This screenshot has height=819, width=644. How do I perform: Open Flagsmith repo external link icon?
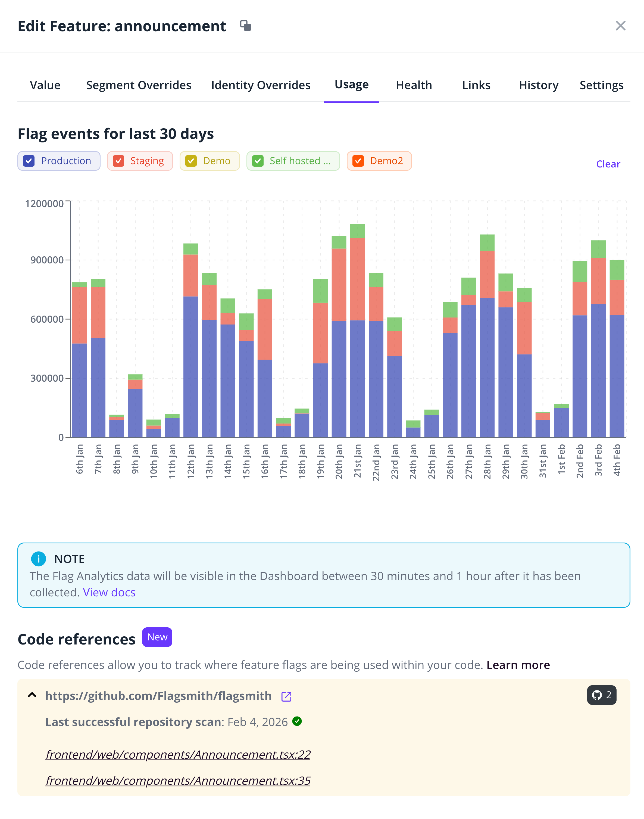pyautogui.click(x=286, y=696)
